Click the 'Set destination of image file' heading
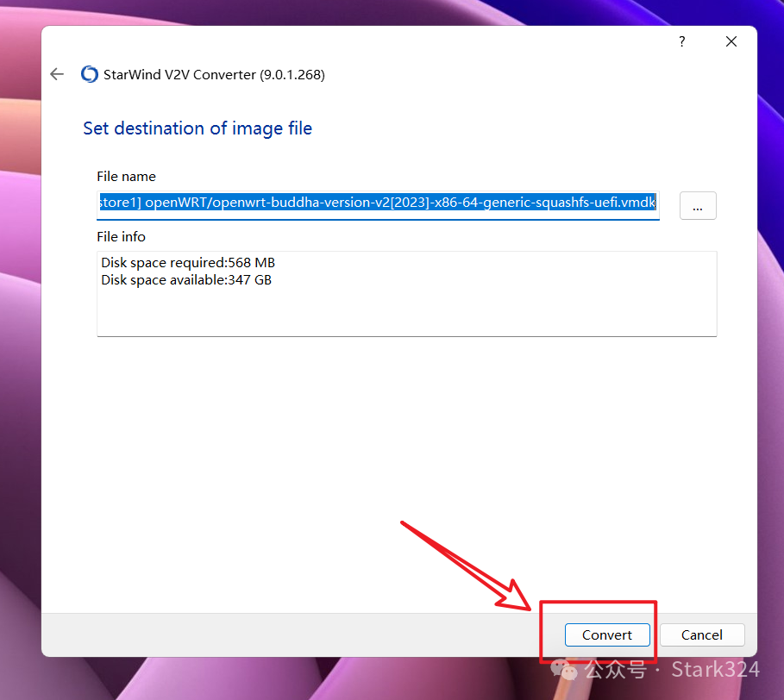Viewport: 784px width, 700px height. pos(198,128)
